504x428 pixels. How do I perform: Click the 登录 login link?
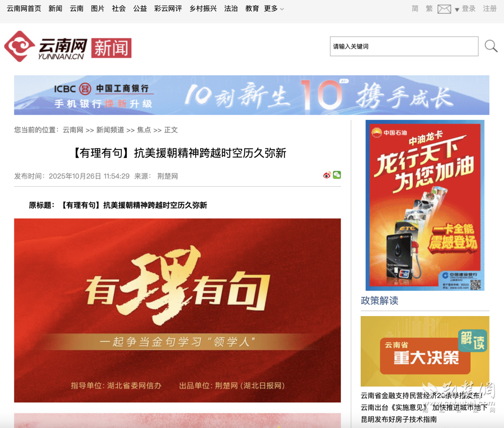(x=469, y=9)
